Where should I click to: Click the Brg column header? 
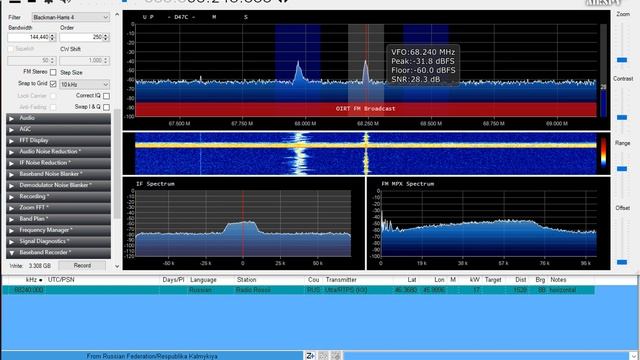click(x=540, y=280)
